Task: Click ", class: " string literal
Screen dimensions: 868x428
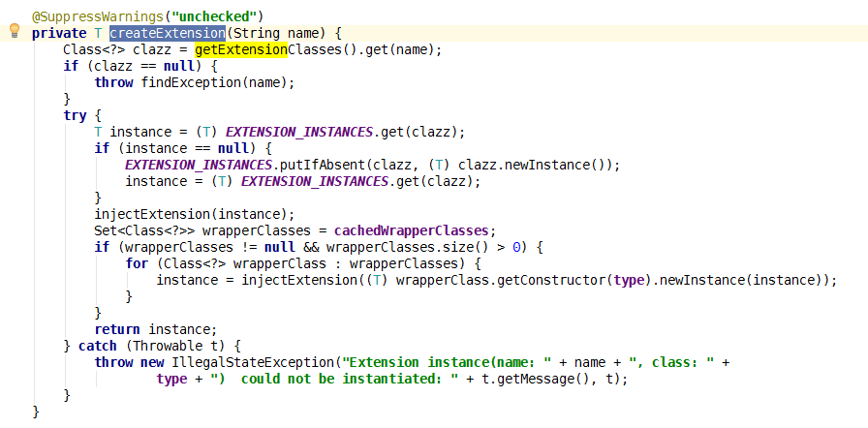Action: click(x=671, y=362)
